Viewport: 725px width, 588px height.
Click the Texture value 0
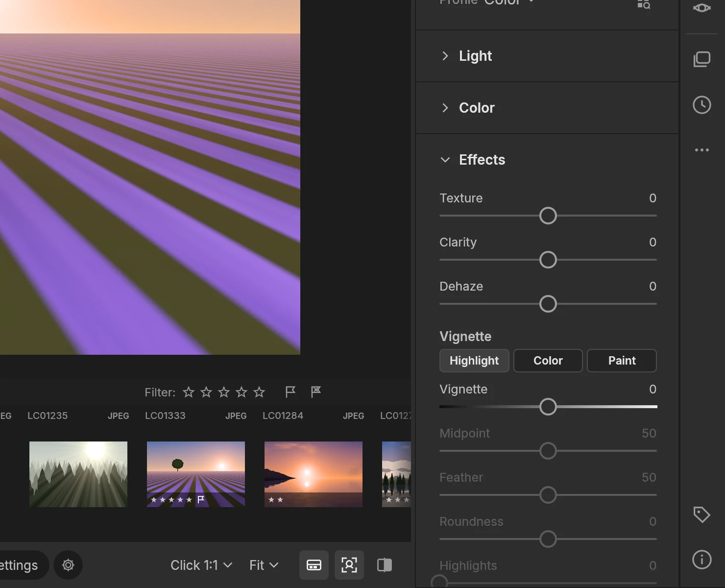click(x=652, y=198)
